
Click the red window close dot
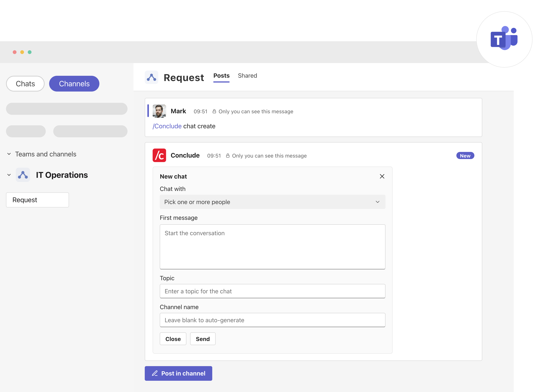pos(14,52)
